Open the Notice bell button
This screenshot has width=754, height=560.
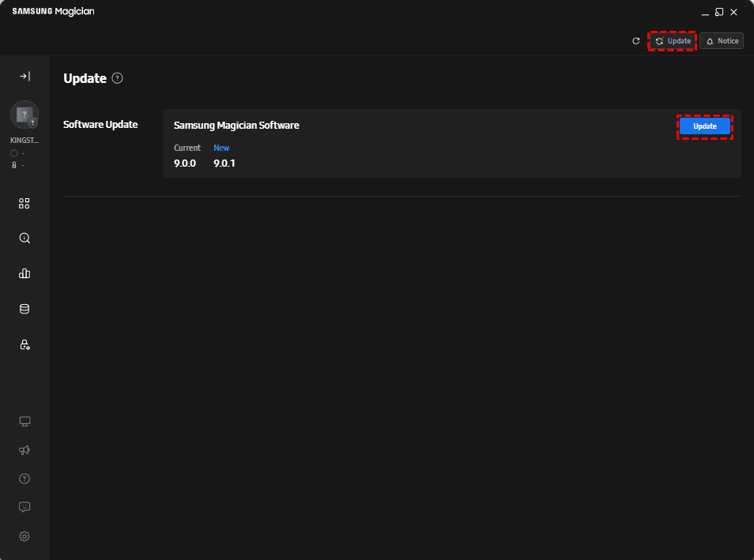[x=722, y=41]
